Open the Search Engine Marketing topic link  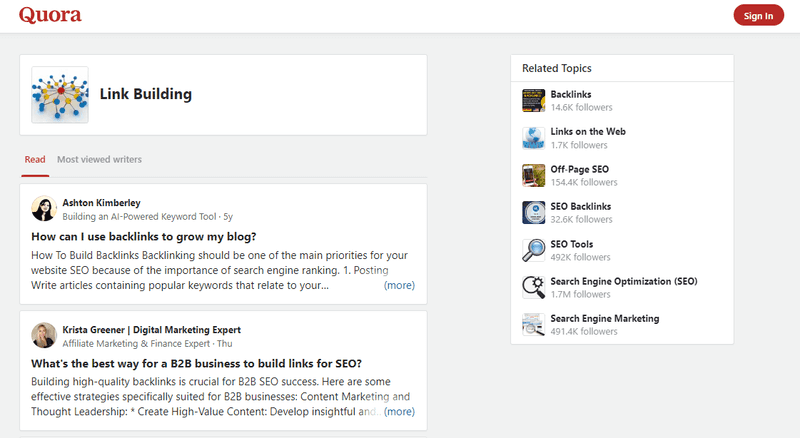pyautogui.click(x=605, y=319)
